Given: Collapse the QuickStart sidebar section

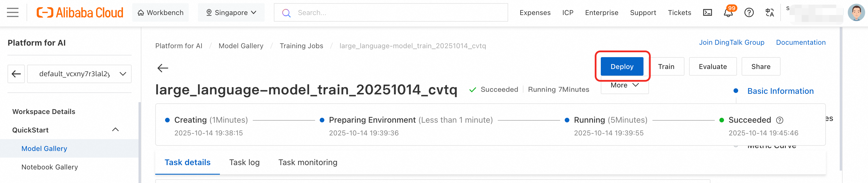Looking at the screenshot, I should pos(115,130).
